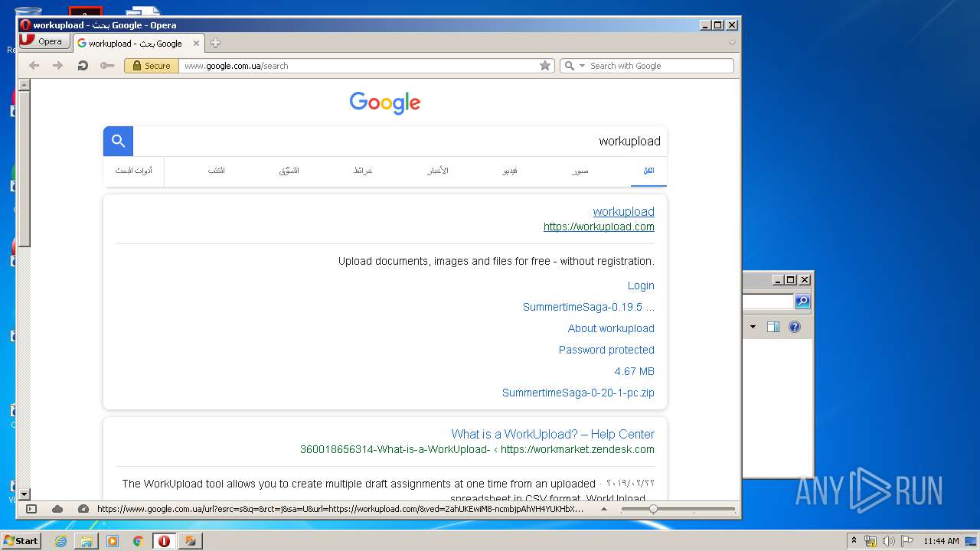
Task: Toggle Opera Turbo speedometer icon
Action: [x=83, y=509]
